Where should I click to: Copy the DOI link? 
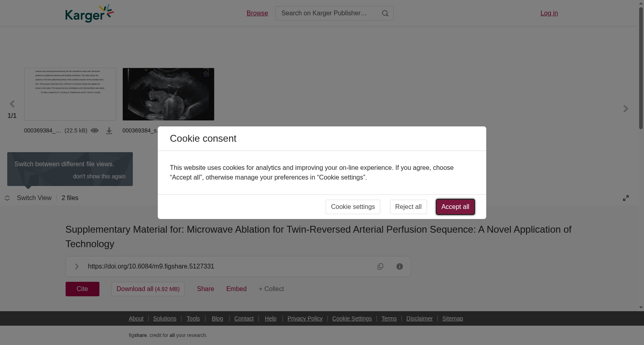380,266
